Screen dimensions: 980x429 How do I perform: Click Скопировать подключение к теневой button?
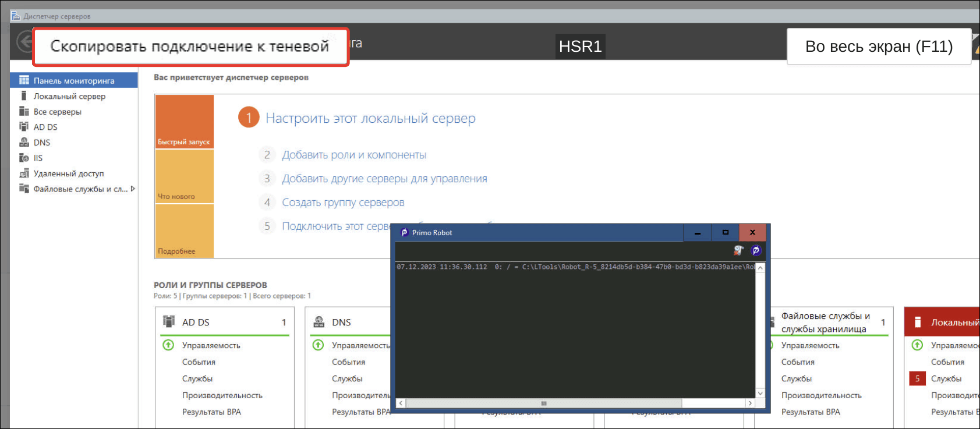(x=190, y=47)
